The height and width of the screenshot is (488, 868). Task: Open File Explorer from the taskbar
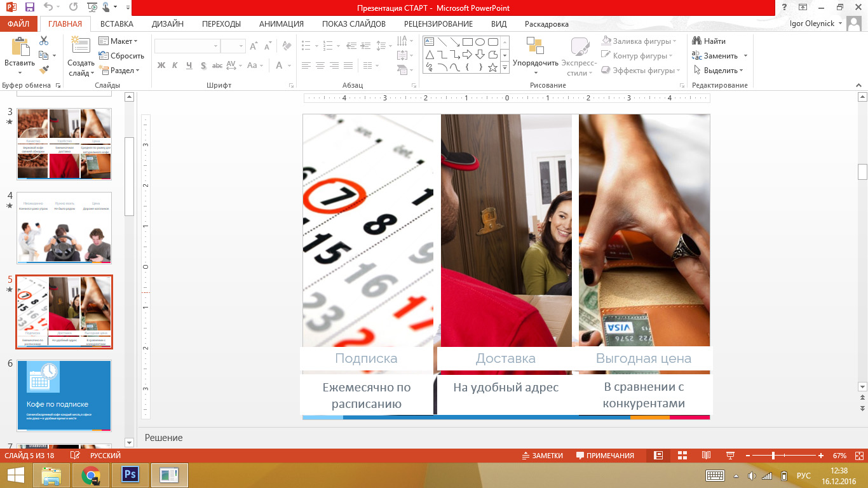tap(51, 475)
